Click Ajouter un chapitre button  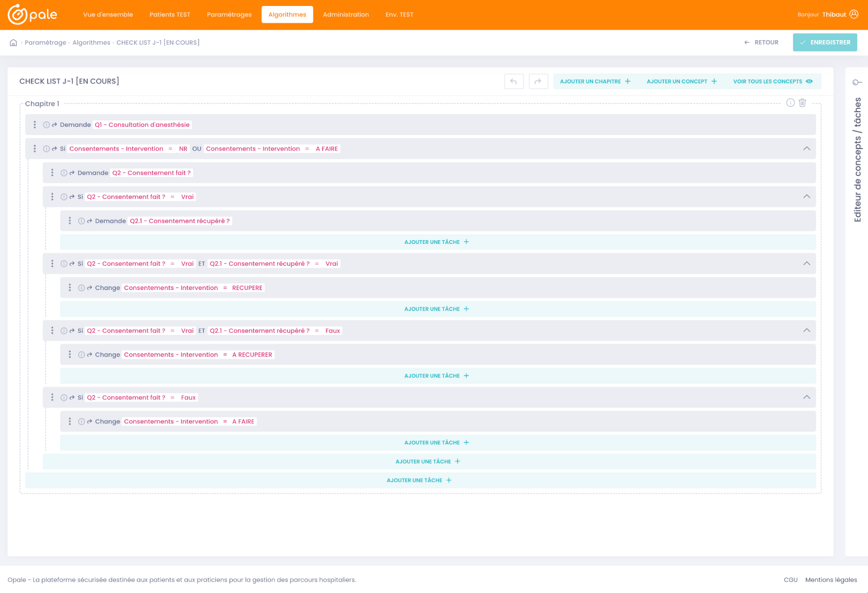point(595,81)
